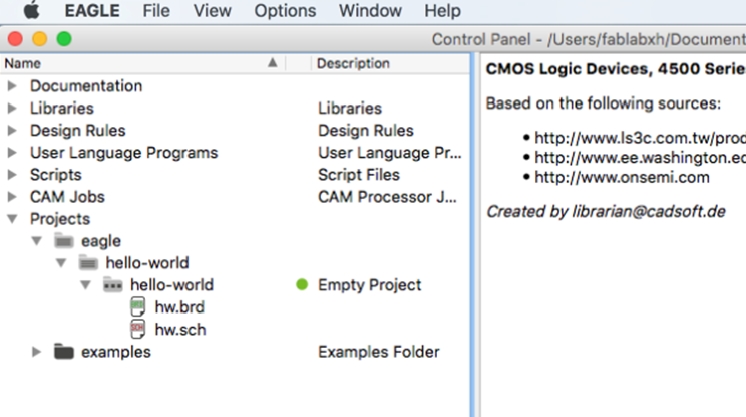Open the File menu
Viewport: 746px width, 417px height.
[156, 10]
